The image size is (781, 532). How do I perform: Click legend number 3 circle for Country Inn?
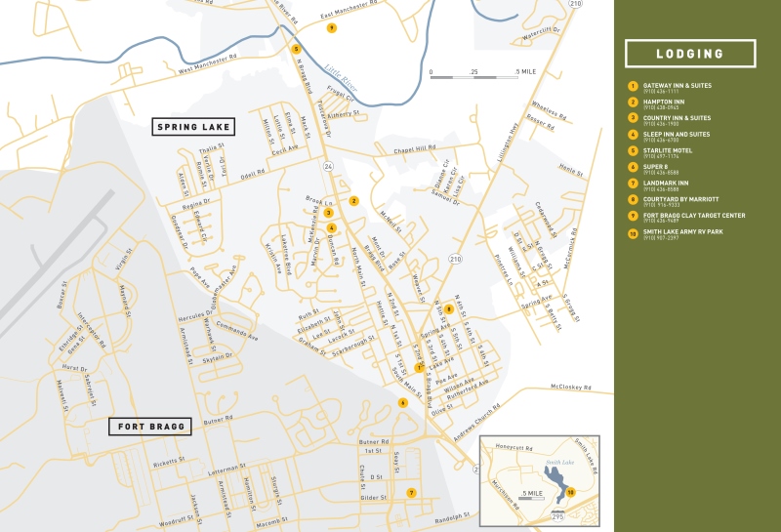(633, 118)
